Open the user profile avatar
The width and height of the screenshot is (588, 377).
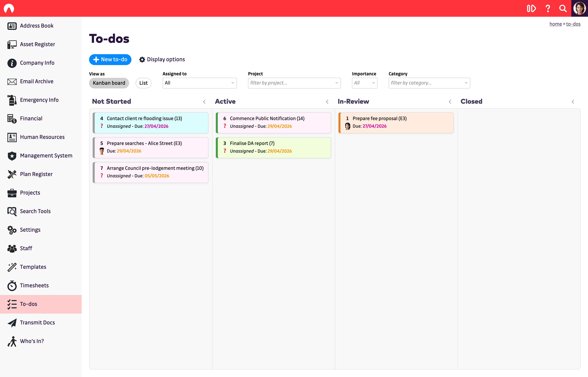[579, 9]
